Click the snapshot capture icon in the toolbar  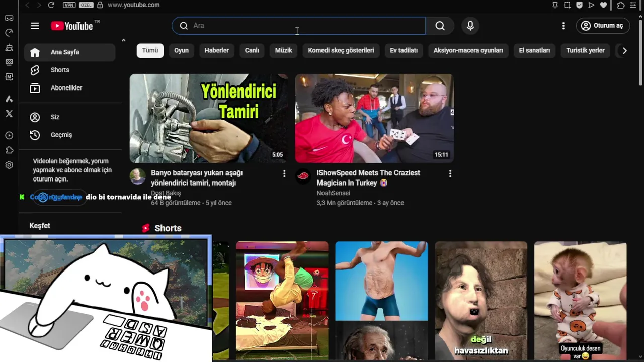click(567, 5)
